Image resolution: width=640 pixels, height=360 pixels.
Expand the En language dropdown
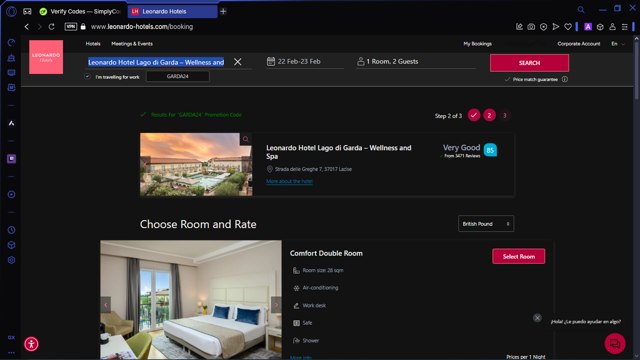tap(618, 44)
